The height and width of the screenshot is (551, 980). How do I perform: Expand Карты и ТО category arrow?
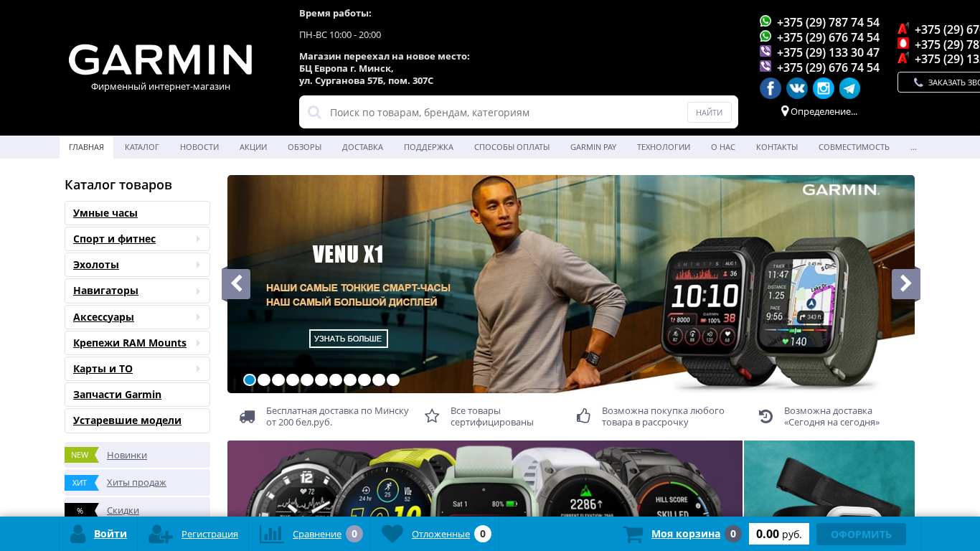(198, 369)
